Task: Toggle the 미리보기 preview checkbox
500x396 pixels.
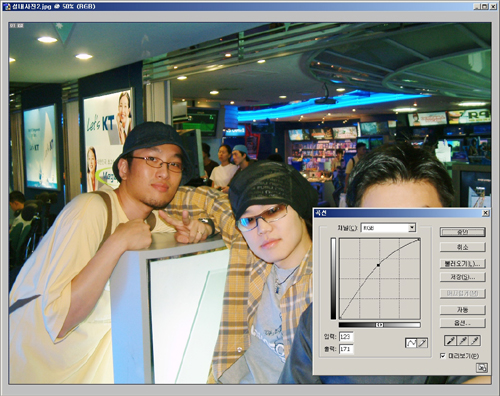Action: 443,356
